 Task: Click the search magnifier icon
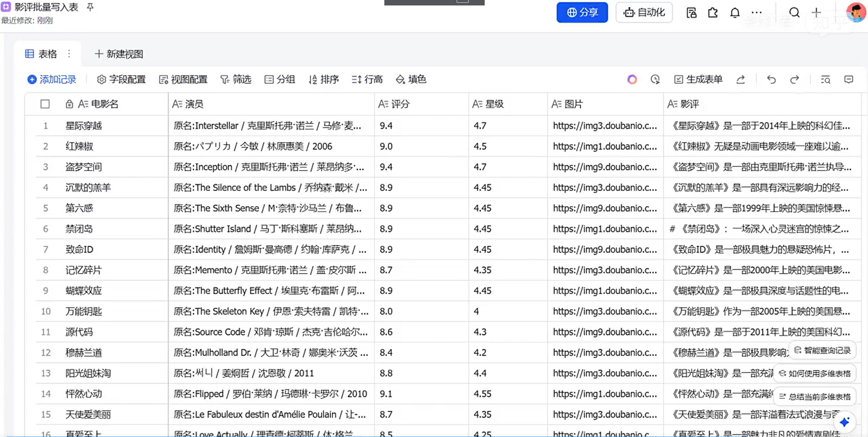(x=794, y=13)
